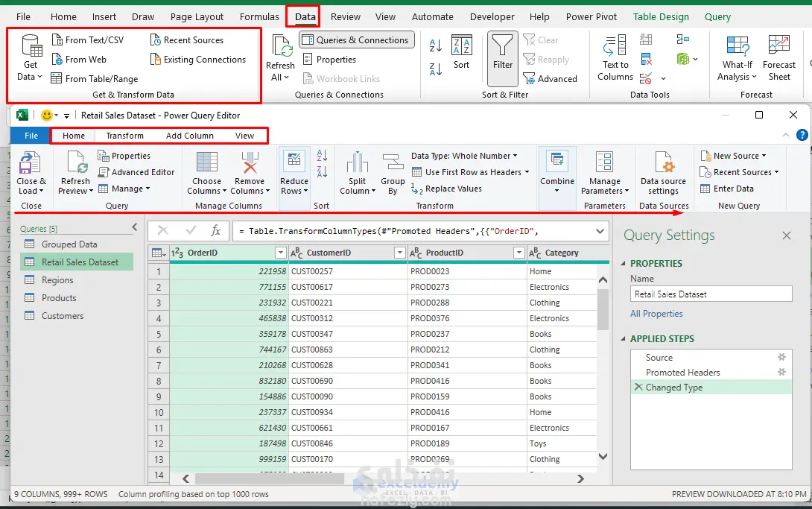Open the Add Column tab

coord(189,136)
